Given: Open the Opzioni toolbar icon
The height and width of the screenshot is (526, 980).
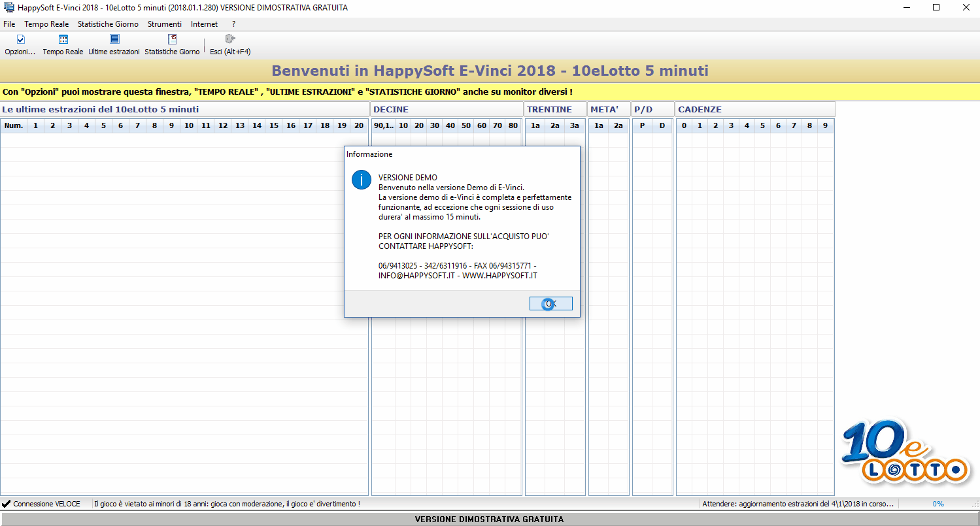Looking at the screenshot, I should pyautogui.click(x=20, y=39).
